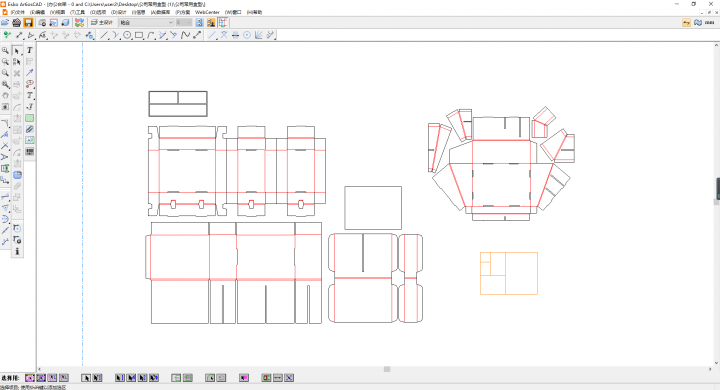This screenshot has height=390, width=720.
Task: Click the open folder icon
Action: (x=5, y=23)
